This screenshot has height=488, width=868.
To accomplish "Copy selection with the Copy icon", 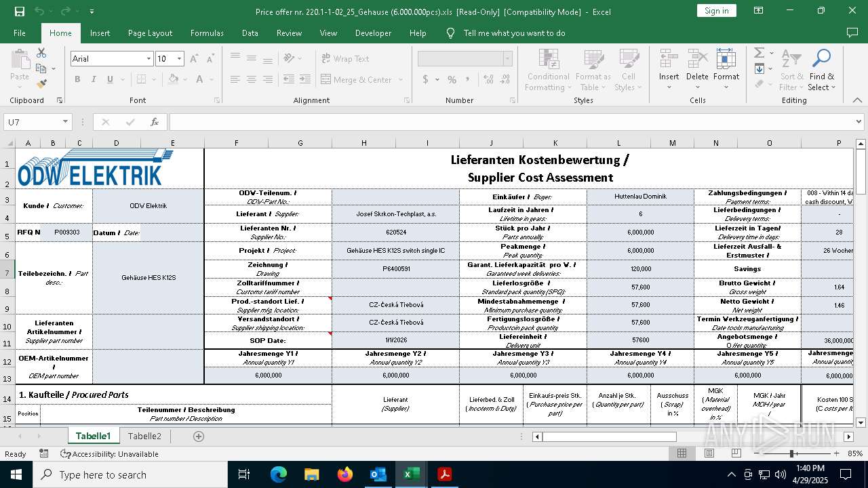I will 41,68.
